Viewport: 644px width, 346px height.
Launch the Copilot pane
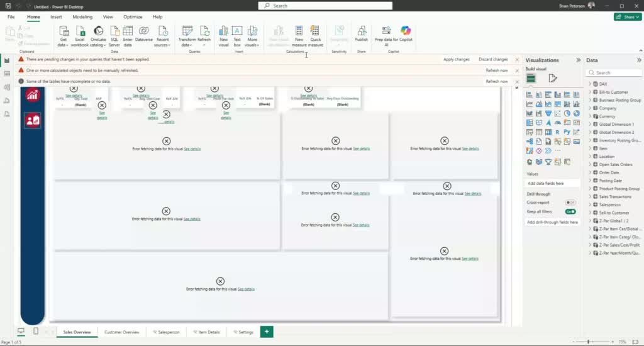406,34
